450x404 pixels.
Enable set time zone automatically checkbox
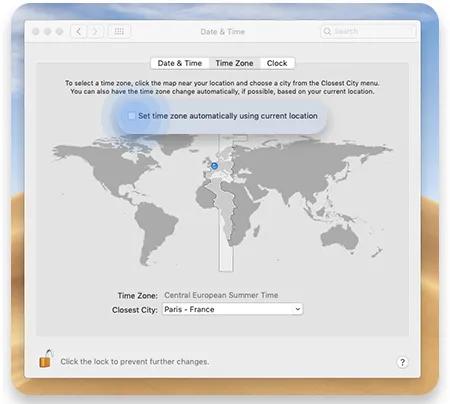[132, 116]
